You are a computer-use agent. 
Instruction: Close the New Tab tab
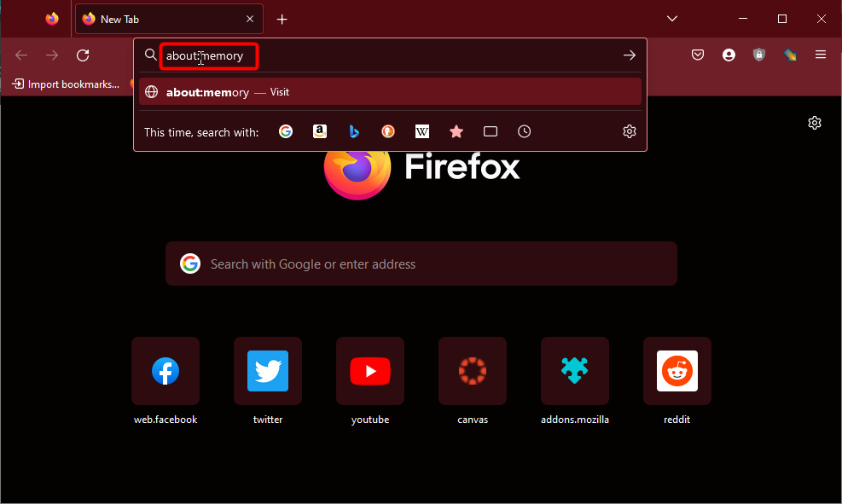tap(250, 19)
